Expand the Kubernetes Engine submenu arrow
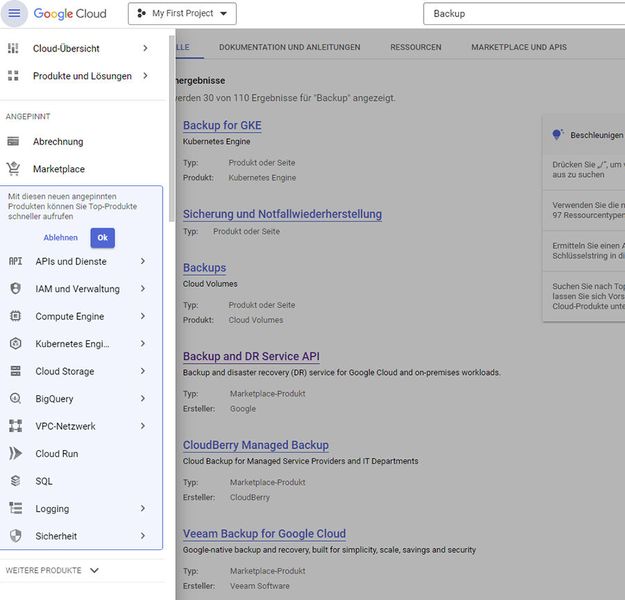625x600 pixels. coord(143,344)
